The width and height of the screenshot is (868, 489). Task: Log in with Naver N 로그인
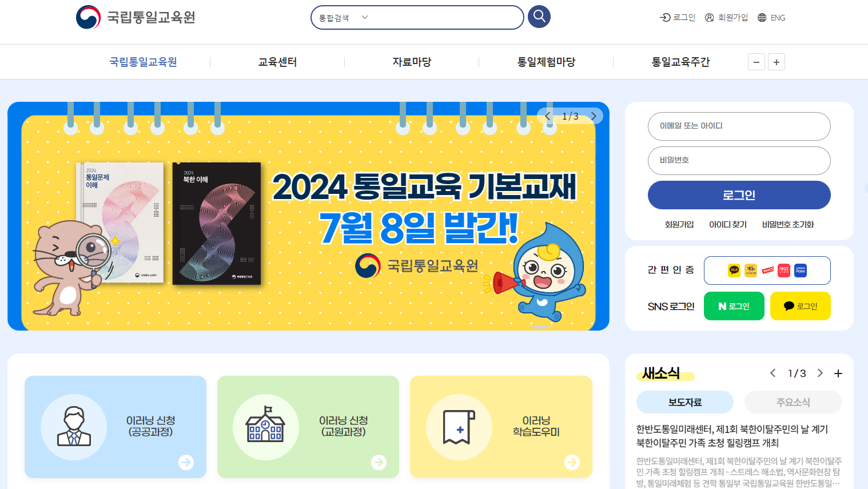[734, 306]
